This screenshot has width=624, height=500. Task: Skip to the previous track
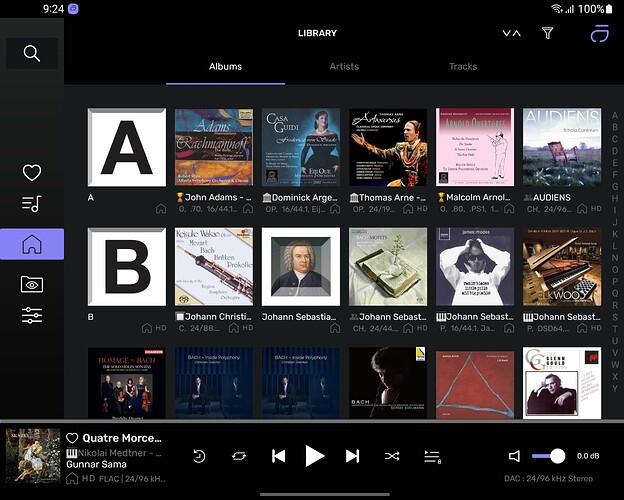279,456
